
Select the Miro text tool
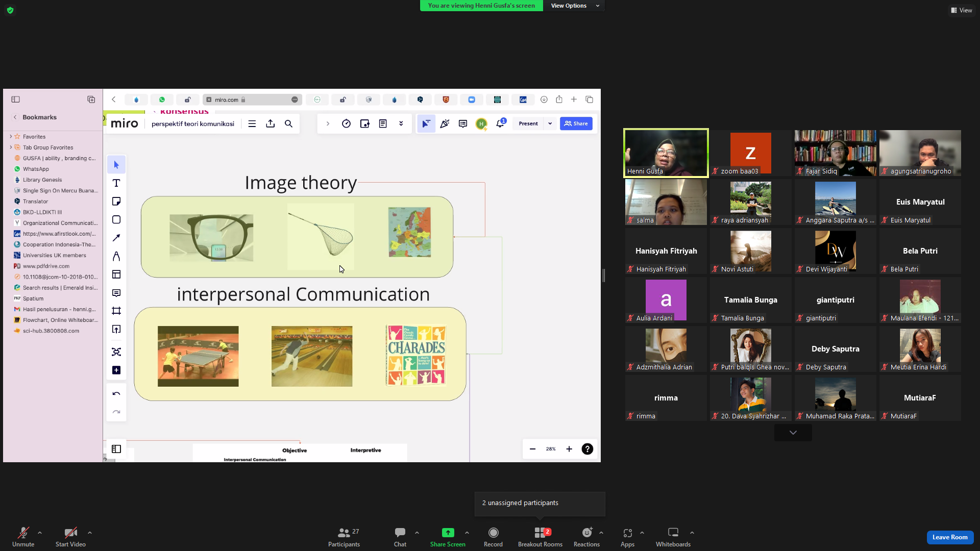[x=116, y=183]
